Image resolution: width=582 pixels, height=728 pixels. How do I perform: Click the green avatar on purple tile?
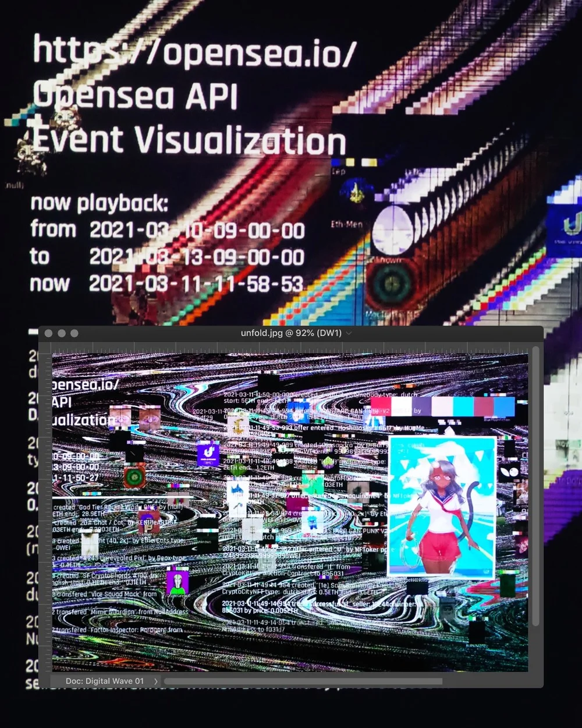tap(177, 584)
